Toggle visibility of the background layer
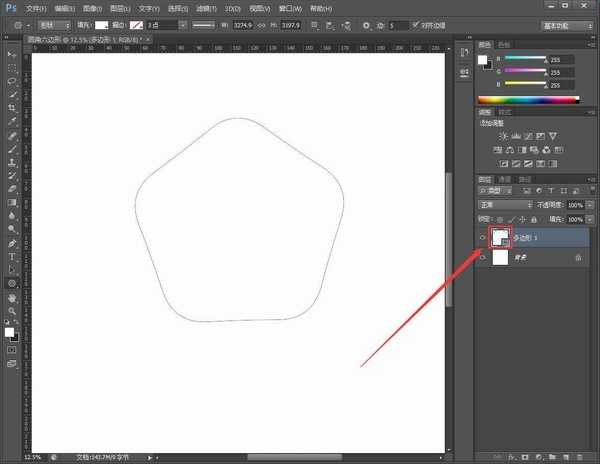This screenshot has height=464, width=600. pos(483,258)
